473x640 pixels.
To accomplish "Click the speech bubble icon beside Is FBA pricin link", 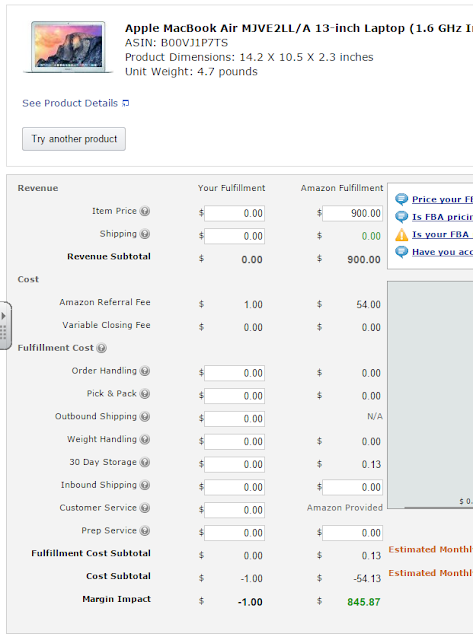I will (x=402, y=217).
